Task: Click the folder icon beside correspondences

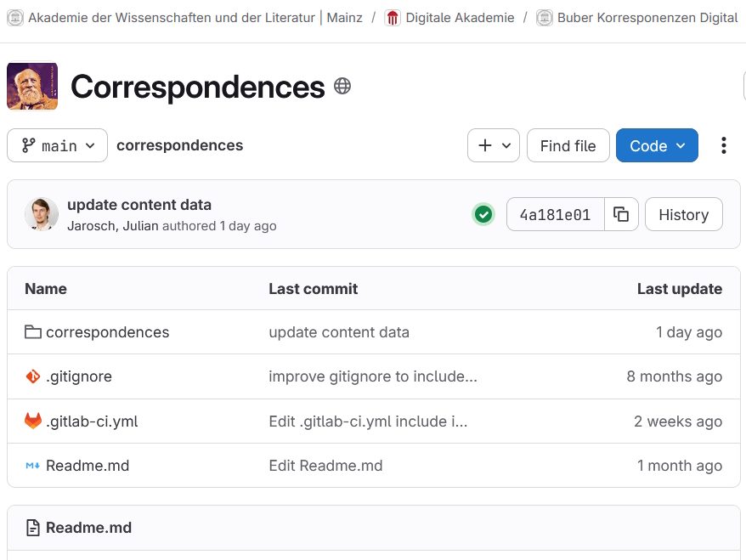Action: [x=32, y=332]
